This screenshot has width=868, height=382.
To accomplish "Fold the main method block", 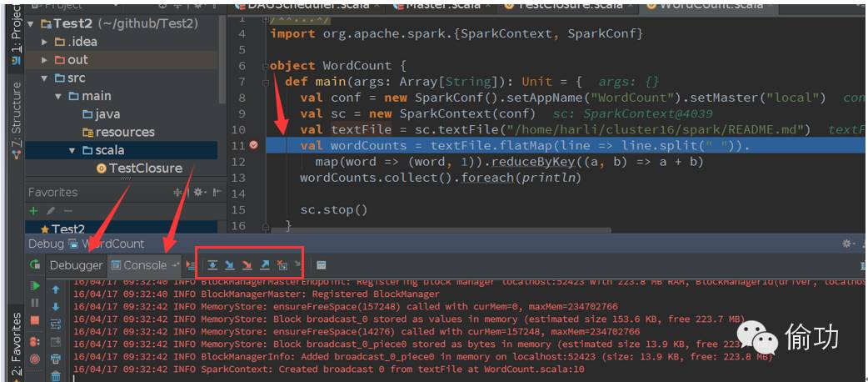I will tap(266, 82).
